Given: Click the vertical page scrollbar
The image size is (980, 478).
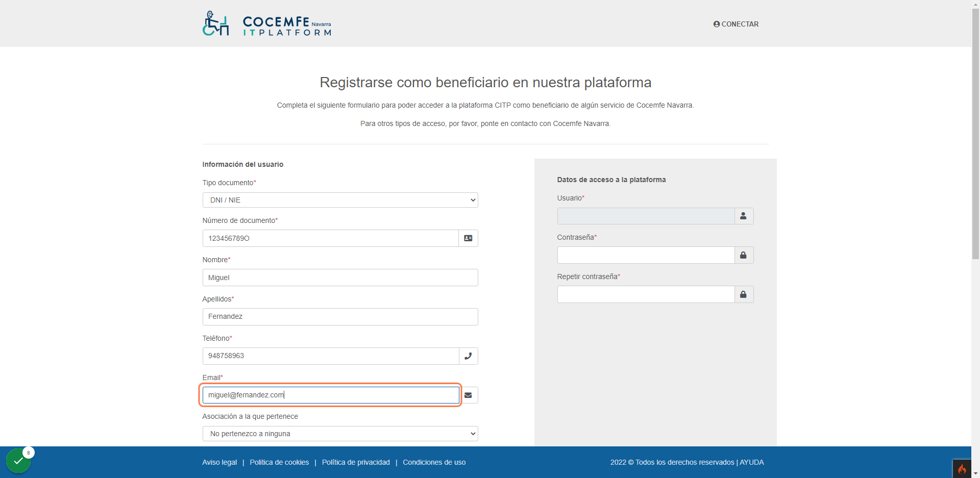Looking at the screenshot, I should click(x=975, y=133).
